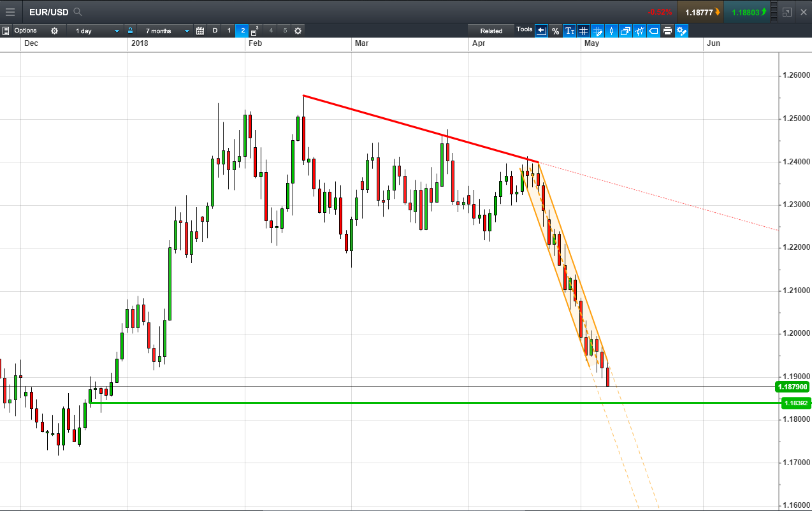Select the orange descending channel line
The width and height of the screenshot is (812, 511).
coord(574,263)
